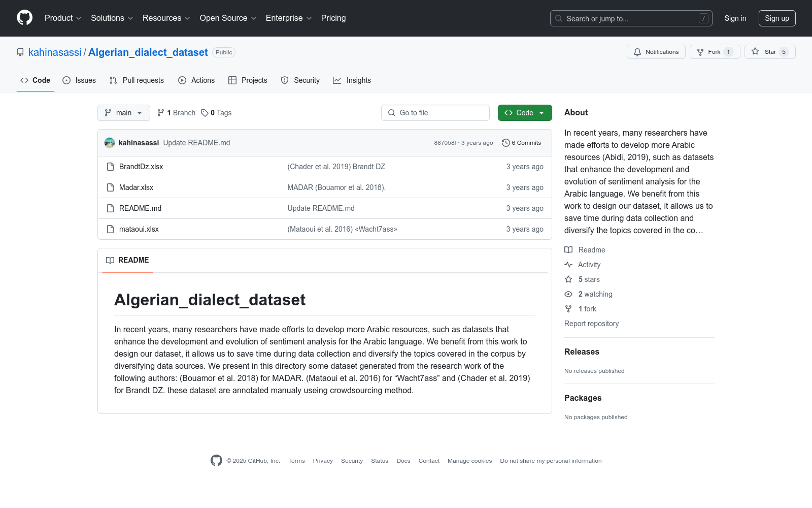Open the Madar.xlsx file
Screen dimensions: 812x508
point(136,187)
